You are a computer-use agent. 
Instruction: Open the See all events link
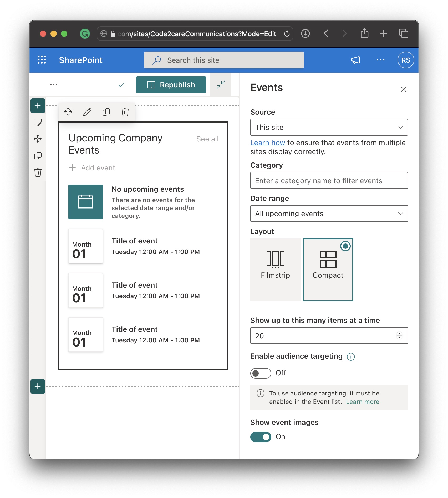pos(207,139)
